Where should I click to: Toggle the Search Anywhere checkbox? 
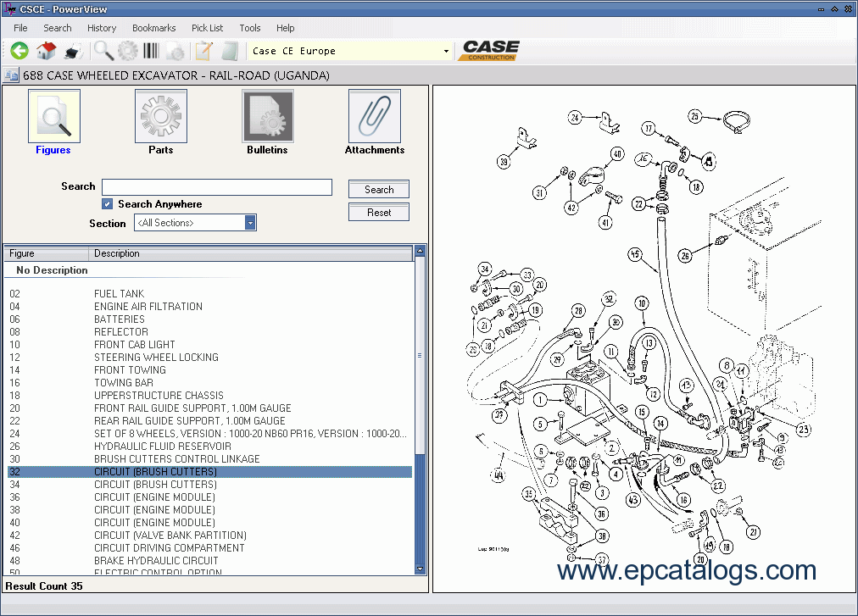tap(108, 204)
